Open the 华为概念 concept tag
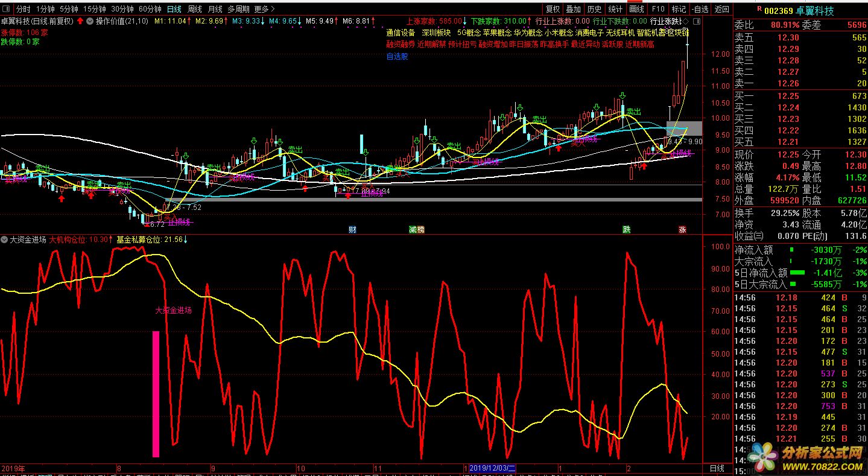This screenshot has width=868, height=476. 528,33
